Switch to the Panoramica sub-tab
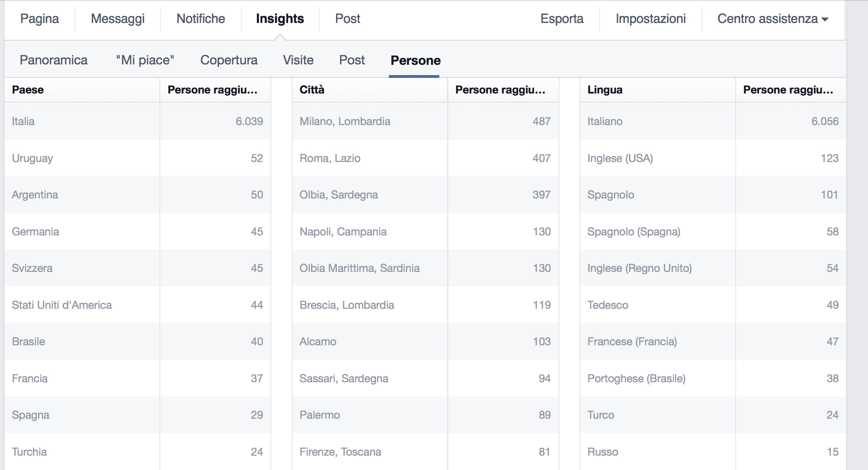868x470 pixels. click(x=53, y=60)
